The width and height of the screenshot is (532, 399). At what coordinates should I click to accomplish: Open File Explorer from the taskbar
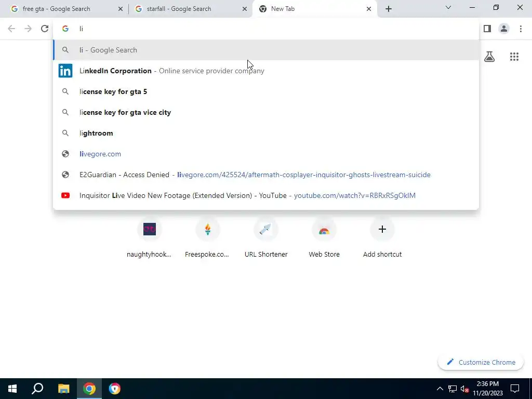coord(63,389)
